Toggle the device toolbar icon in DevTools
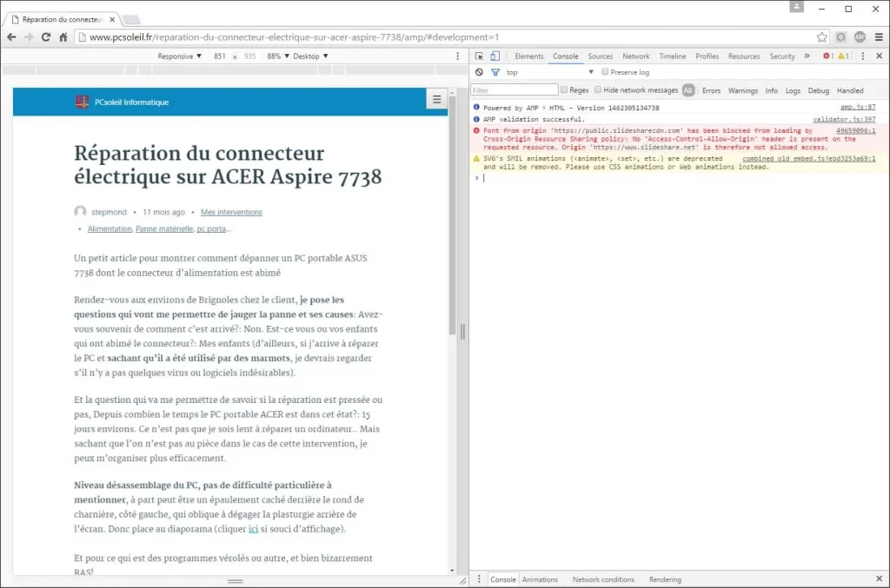The image size is (890, 588). [495, 56]
